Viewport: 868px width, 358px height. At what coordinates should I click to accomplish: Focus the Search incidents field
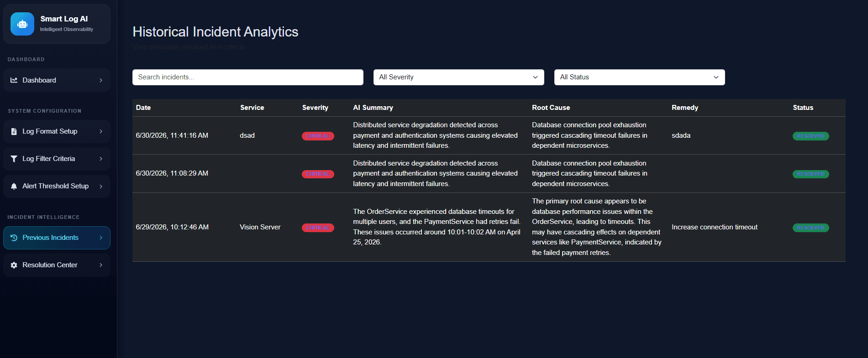coord(248,77)
